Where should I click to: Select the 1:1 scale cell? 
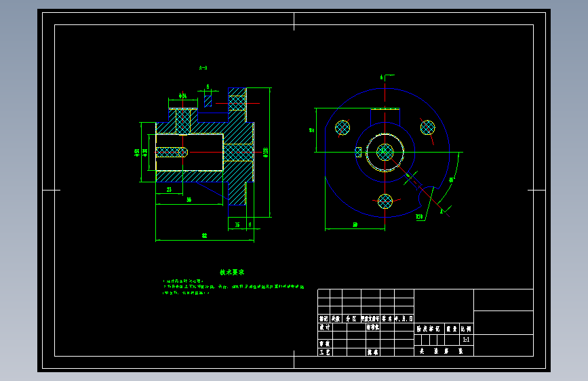tap(466, 340)
